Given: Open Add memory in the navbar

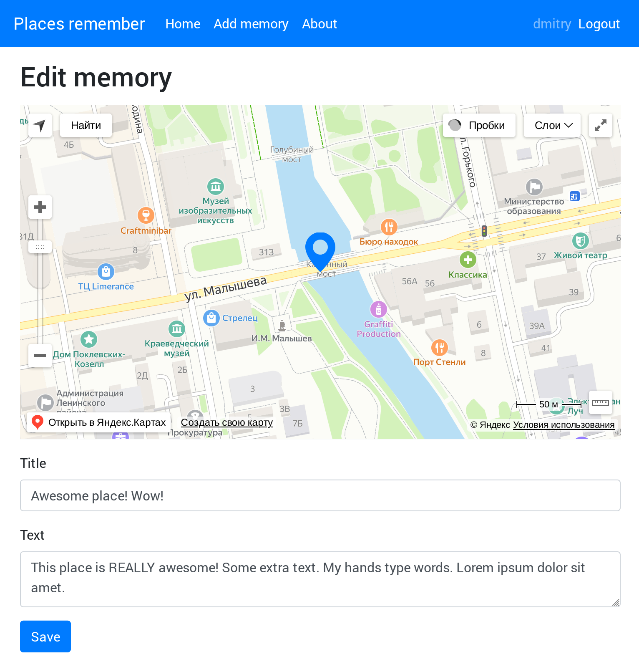Looking at the screenshot, I should (x=251, y=24).
